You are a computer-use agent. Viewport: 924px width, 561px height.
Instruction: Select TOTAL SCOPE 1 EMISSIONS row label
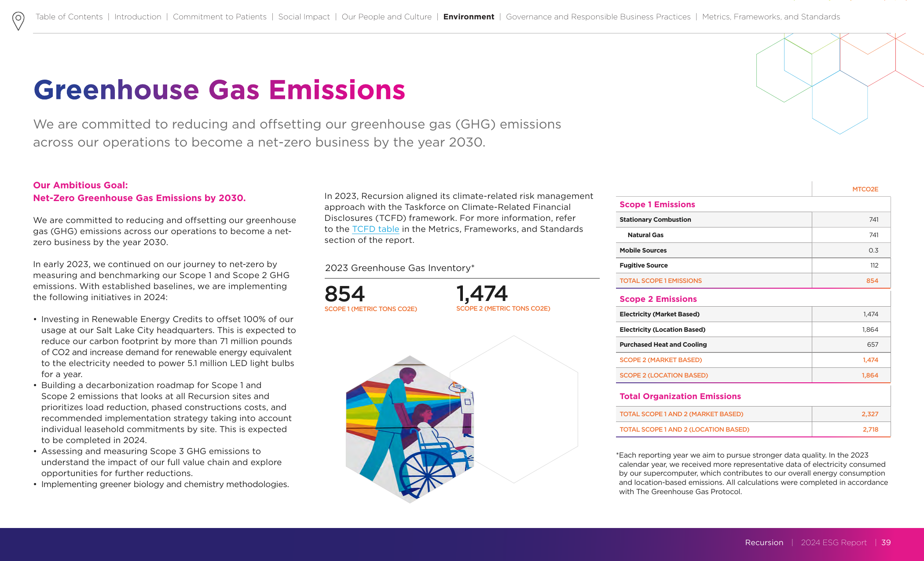pos(660,281)
